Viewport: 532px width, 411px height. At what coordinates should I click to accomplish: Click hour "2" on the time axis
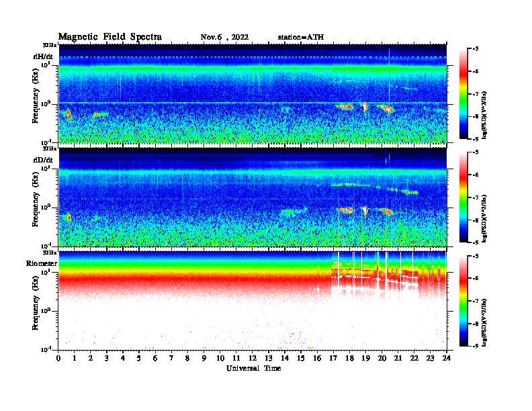click(x=91, y=358)
